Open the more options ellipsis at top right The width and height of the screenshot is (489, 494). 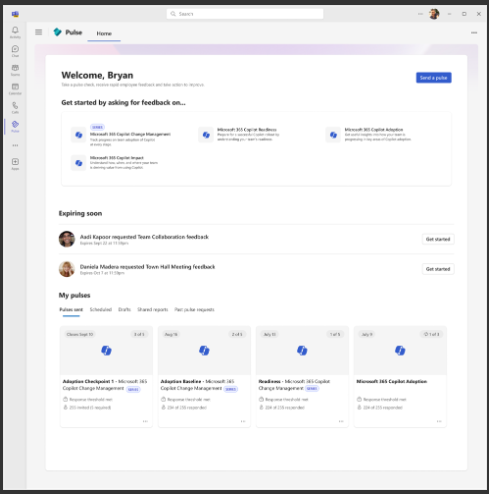click(x=474, y=33)
